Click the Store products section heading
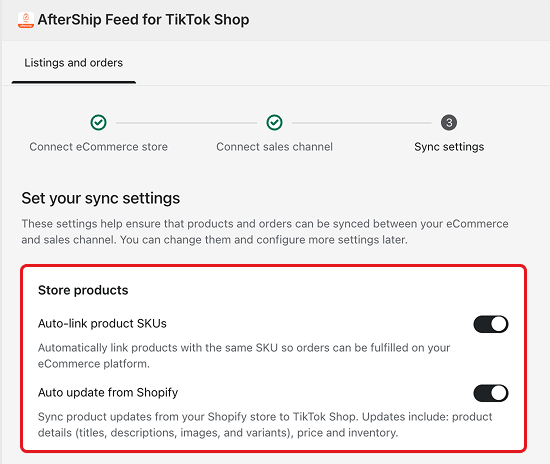Screen dimensions: 550x464 (83, 290)
